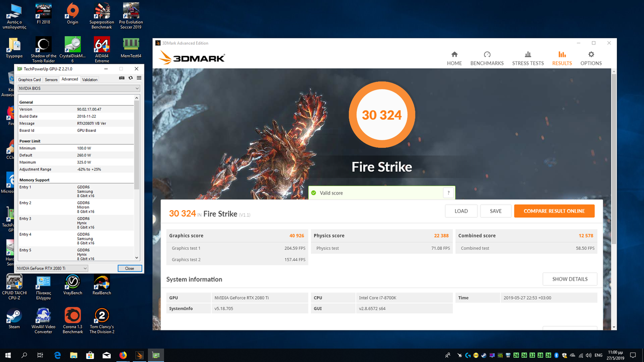Viewport: 644px width, 362px height.
Task: Open STRESS TESTS in 3DMark
Action: pyautogui.click(x=528, y=58)
